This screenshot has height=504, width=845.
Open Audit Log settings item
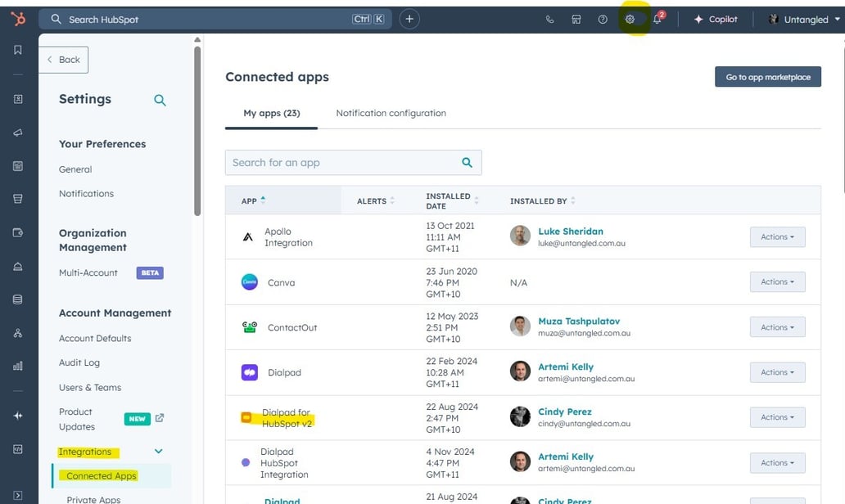pyautogui.click(x=79, y=362)
